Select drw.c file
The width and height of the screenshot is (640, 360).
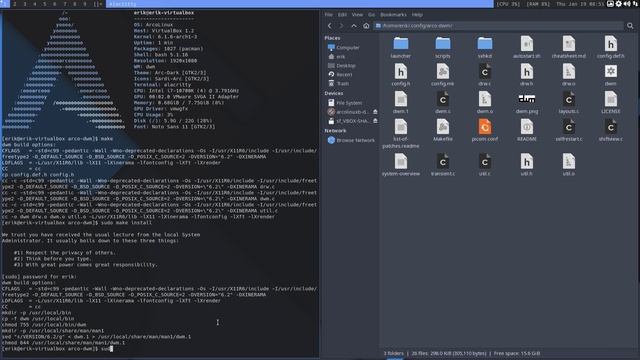[484, 75]
